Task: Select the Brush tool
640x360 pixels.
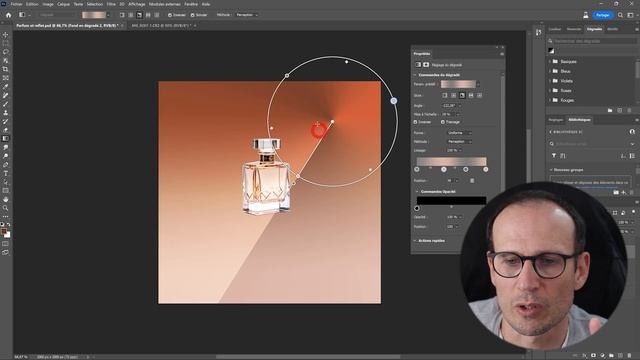Action: pos(5,104)
